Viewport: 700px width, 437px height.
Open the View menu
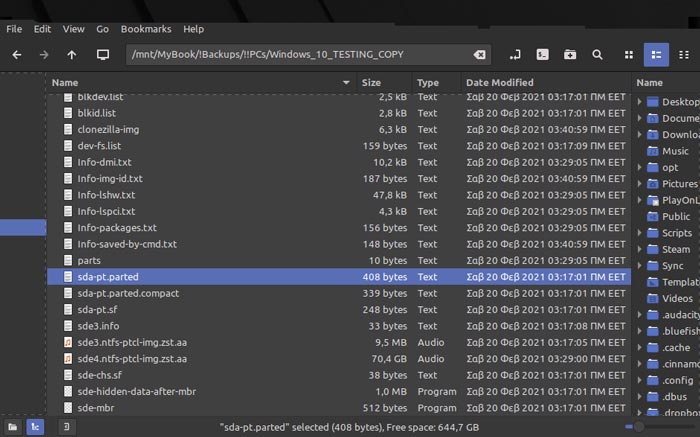[74, 29]
